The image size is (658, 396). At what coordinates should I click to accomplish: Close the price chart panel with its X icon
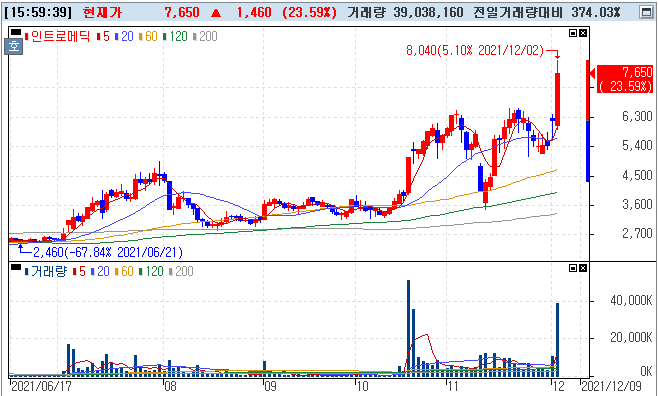click(x=582, y=33)
